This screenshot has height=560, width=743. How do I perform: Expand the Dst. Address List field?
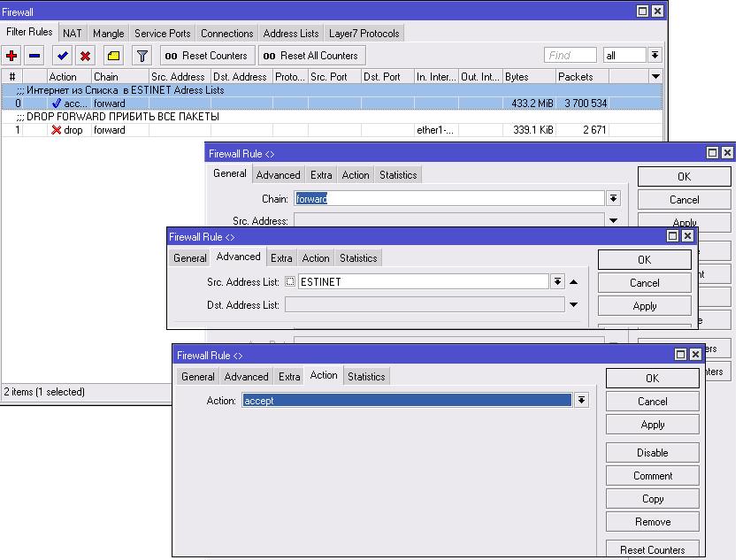pos(574,304)
